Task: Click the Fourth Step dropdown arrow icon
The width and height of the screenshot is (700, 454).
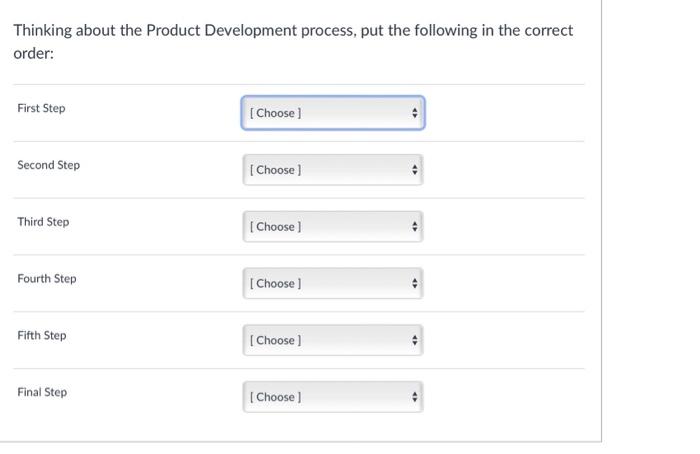Action: point(415,284)
